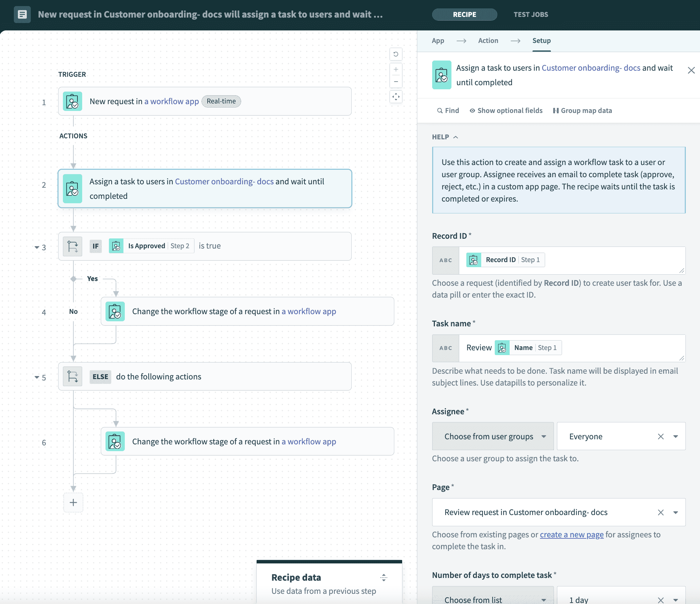Click the Name Step 1 data pill
This screenshot has height=604, width=700.
pyautogui.click(x=528, y=347)
